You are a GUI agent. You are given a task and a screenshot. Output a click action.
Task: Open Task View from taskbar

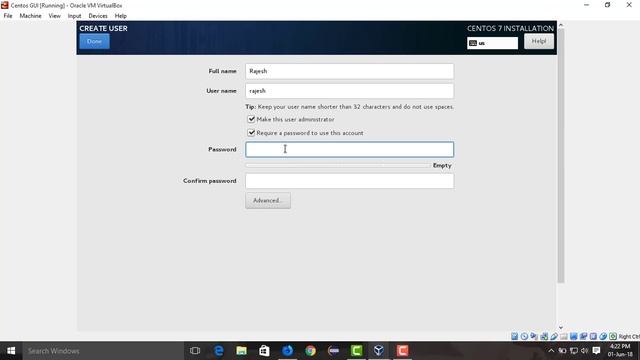[195, 351]
